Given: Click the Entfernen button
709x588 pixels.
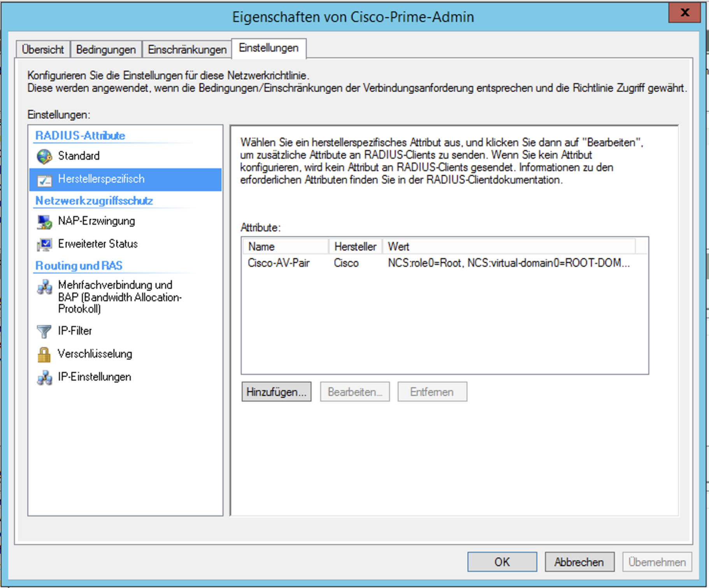Looking at the screenshot, I should click(x=432, y=392).
